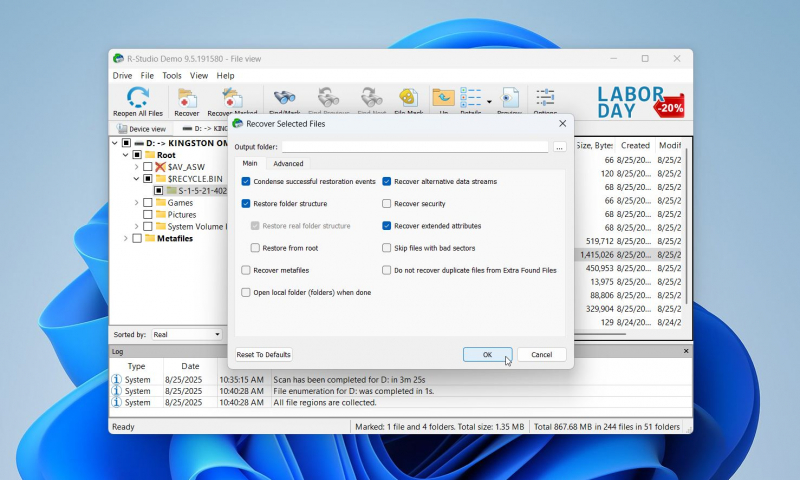Click the OK button
This screenshot has width=800, height=480.
pos(487,355)
